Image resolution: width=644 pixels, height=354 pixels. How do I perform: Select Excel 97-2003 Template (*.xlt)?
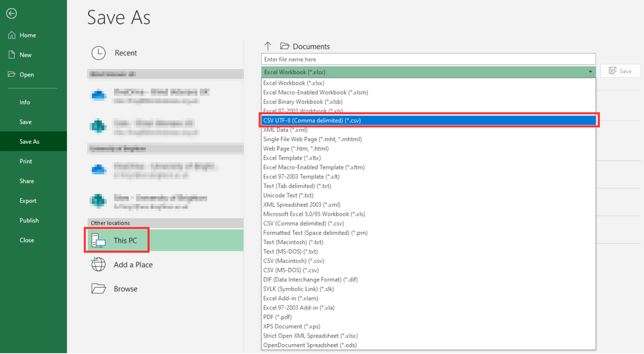428,177
